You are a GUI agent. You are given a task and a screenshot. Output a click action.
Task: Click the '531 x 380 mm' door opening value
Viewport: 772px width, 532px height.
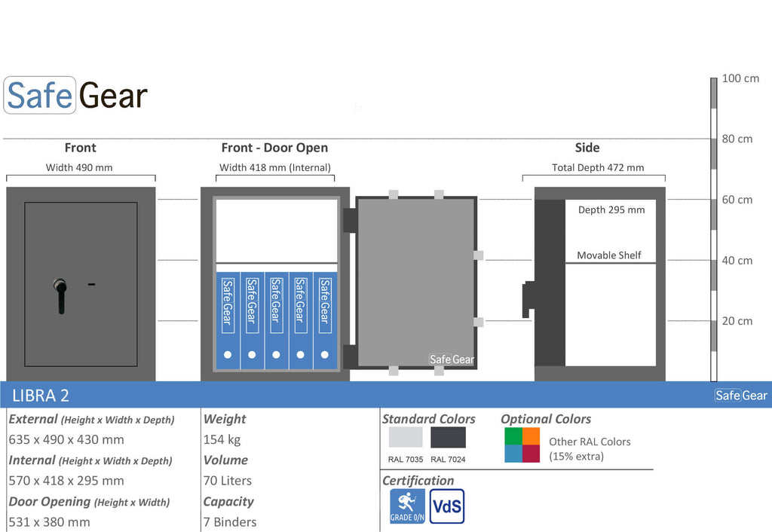49,521
